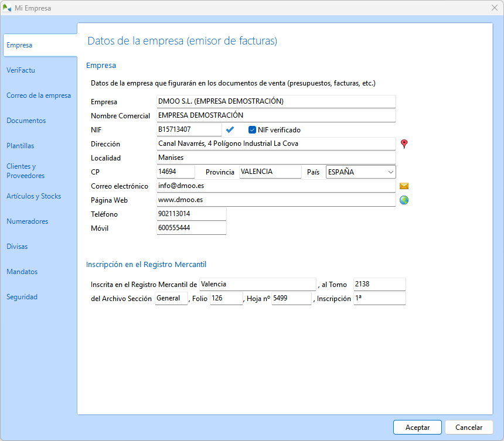Open the Correo de la empresa section

click(39, 95)
